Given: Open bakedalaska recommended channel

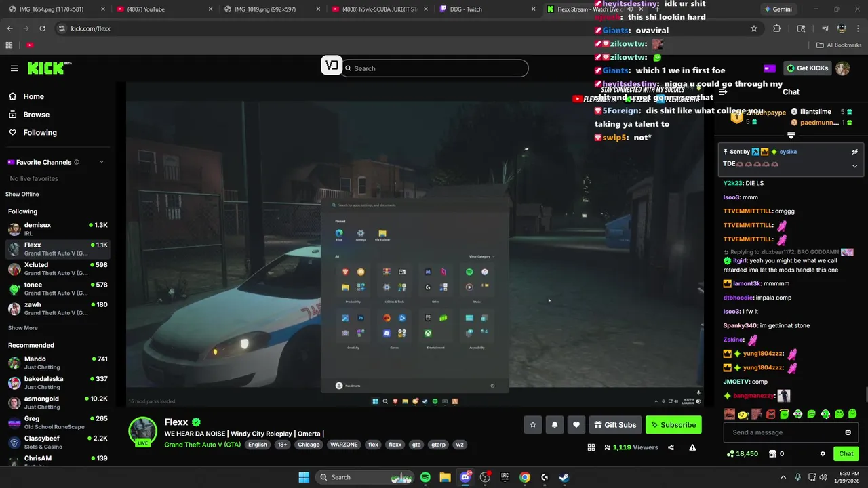Looking at the screenshot, I should [x=58, y=382].
